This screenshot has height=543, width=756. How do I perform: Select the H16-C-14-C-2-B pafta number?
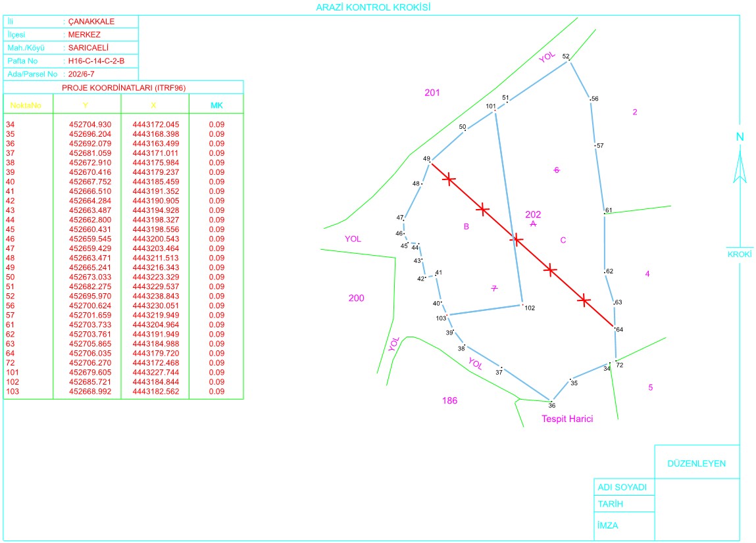[96, 61]
